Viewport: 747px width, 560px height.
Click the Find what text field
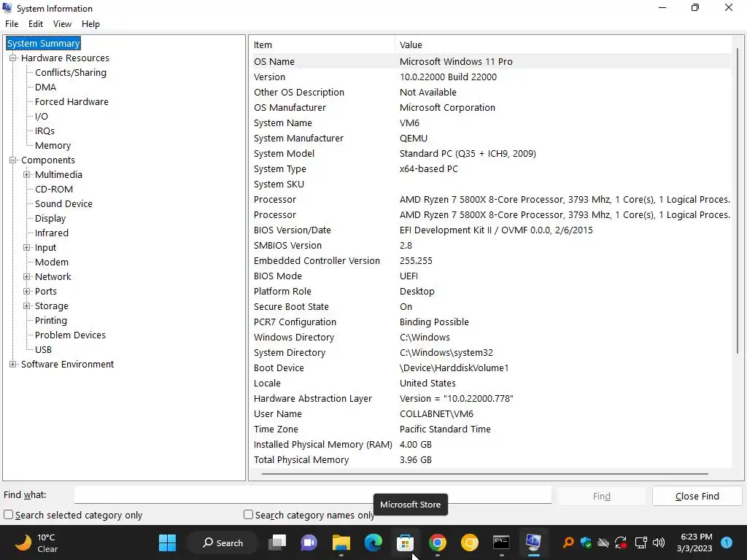(x=312, y=495)
